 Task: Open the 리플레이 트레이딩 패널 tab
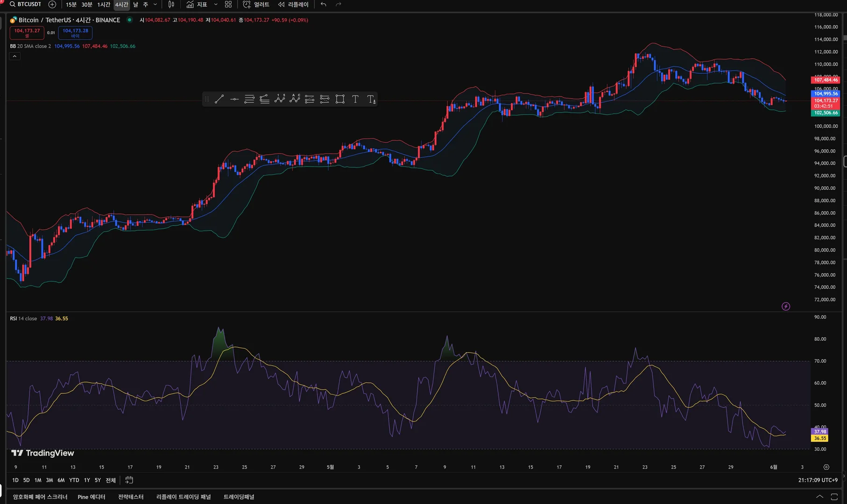click(x=184, y=497)
